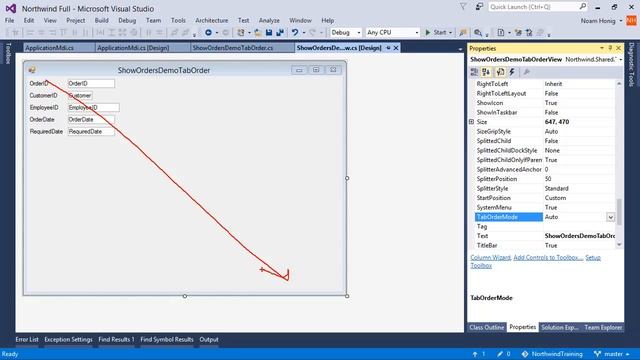
Task: Open the Team Explorer tab
Action: coord(603,327)
